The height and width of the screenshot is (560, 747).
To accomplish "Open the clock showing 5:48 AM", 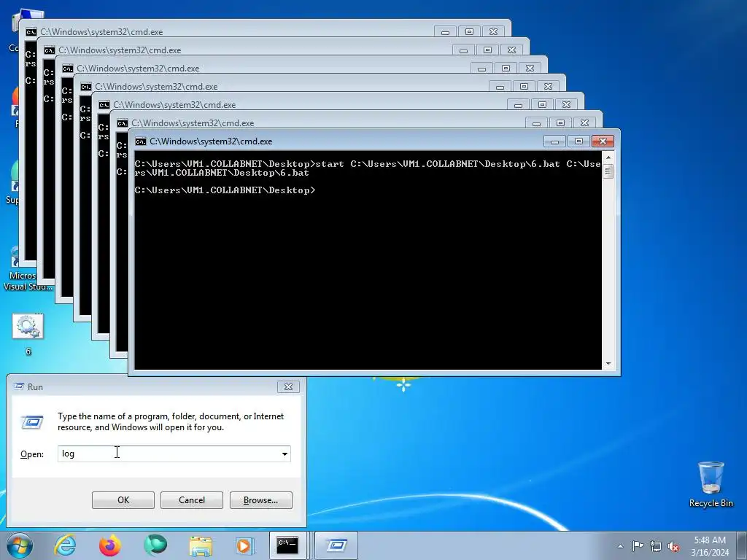I will click(710, 546).
